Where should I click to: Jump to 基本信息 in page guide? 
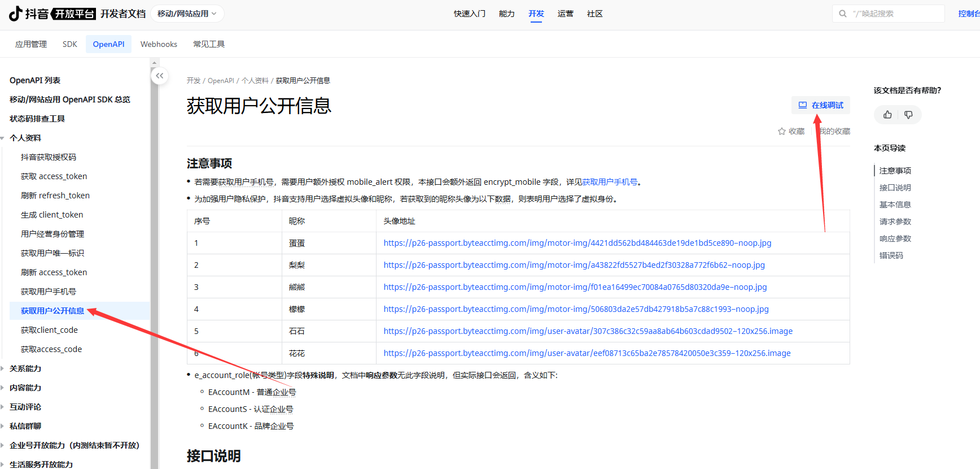895,205
